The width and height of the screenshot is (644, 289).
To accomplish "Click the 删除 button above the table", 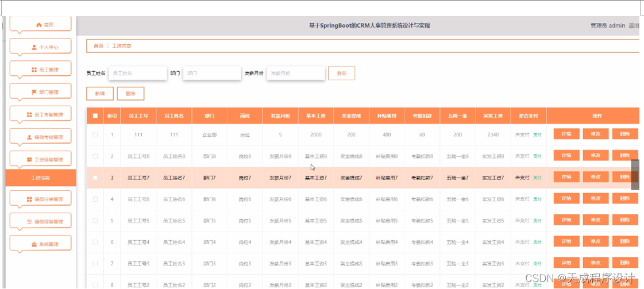I will (130, 94).
